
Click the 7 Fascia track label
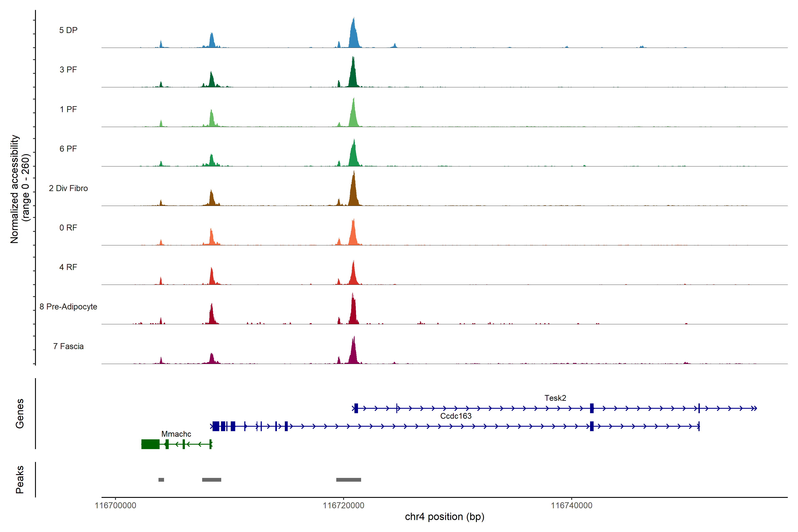(68, 346)
